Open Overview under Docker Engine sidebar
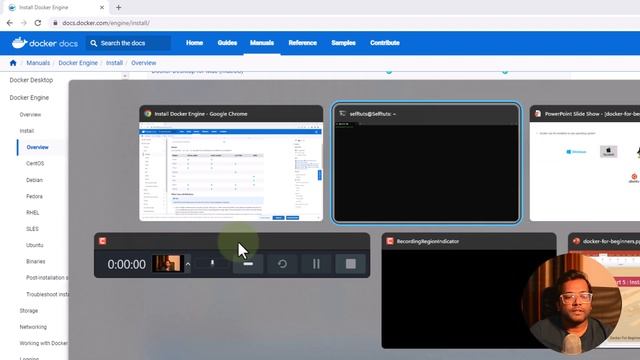The width and height of the screenshot is (640, 360). click(30, 115)
